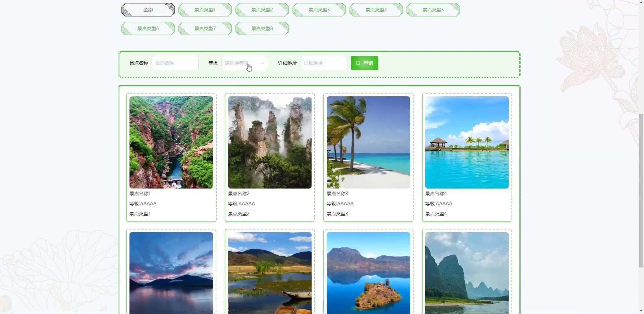The image size is (644, 314).
Task: Click the magnifier icon in 查询 button
Action: (358, 63)
